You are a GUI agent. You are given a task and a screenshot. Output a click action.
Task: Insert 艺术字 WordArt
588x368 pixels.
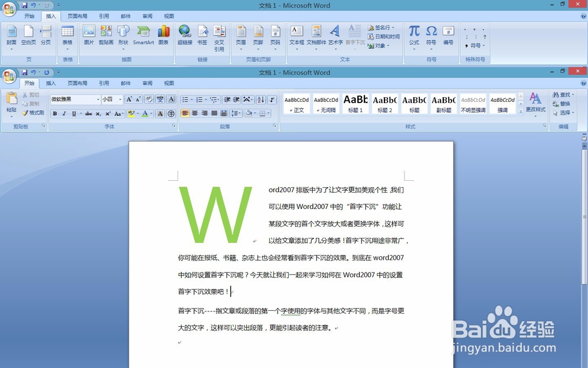point(335,38)
